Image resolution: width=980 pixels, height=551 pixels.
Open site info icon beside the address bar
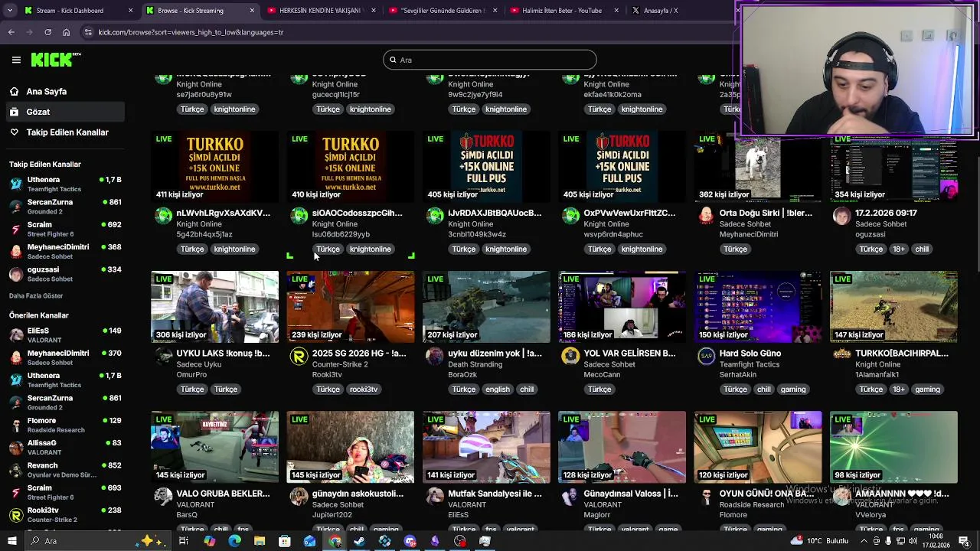pos(88,32)
